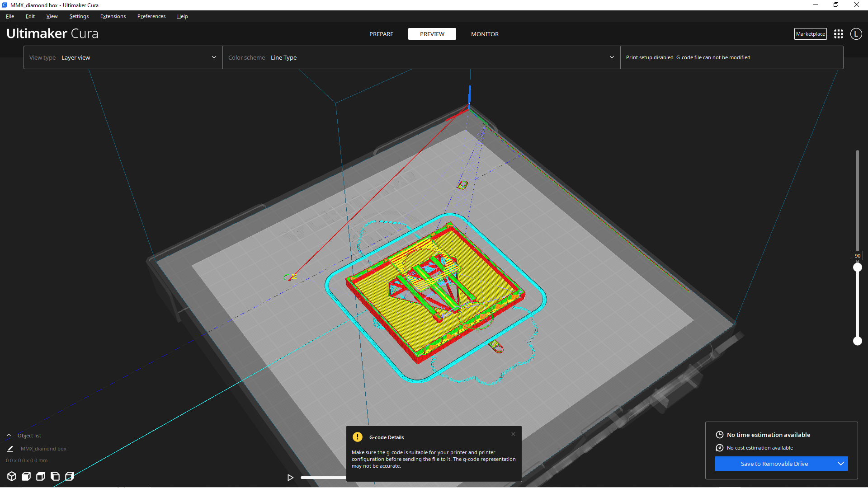This screenshot has width=868, height=488.
Task: Expand the Save to Removable Drive options chevron
Action: click(841, 464)
